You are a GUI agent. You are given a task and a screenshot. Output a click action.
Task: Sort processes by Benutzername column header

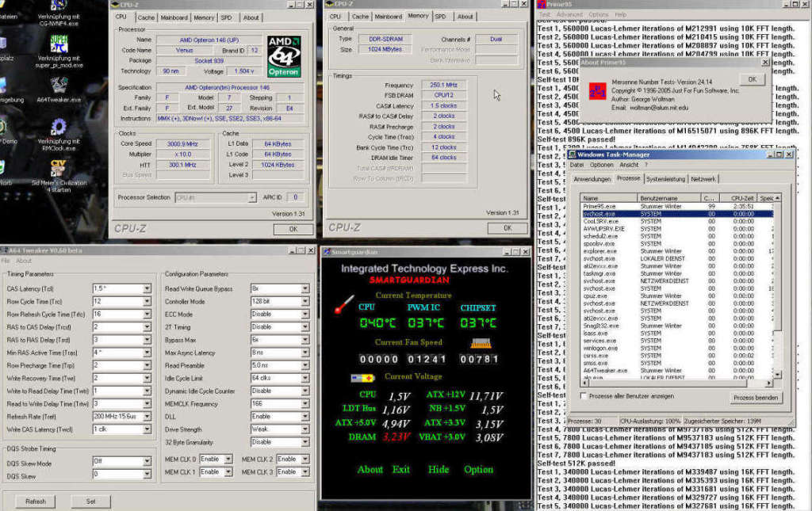coord(669,198)
